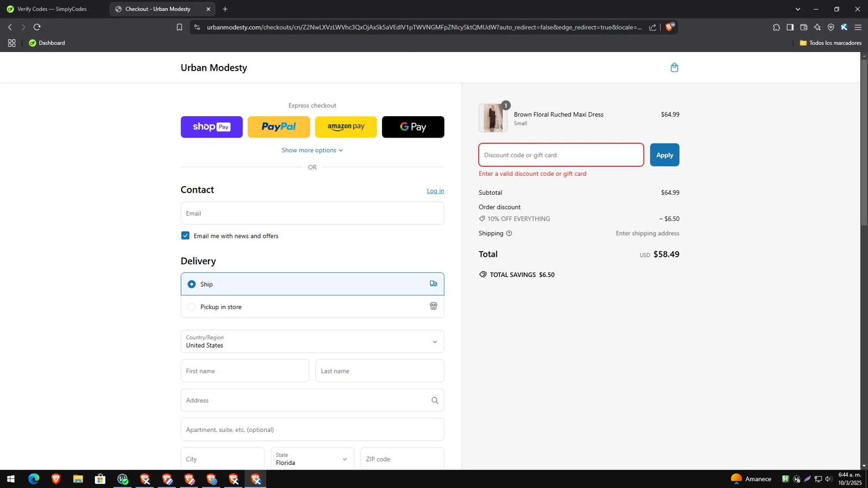
Task: Open the tab search dropdown arrow
Action: (797, 9)
